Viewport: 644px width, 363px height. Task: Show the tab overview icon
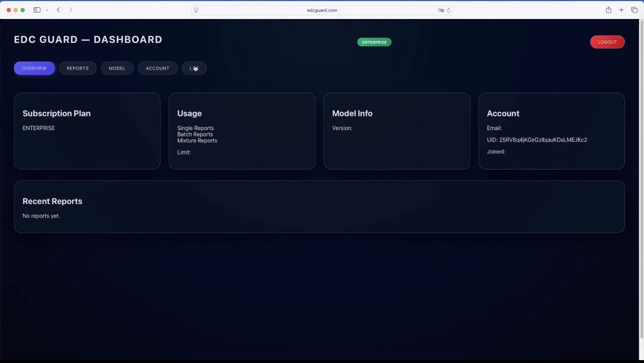click(x=634, y=10)
